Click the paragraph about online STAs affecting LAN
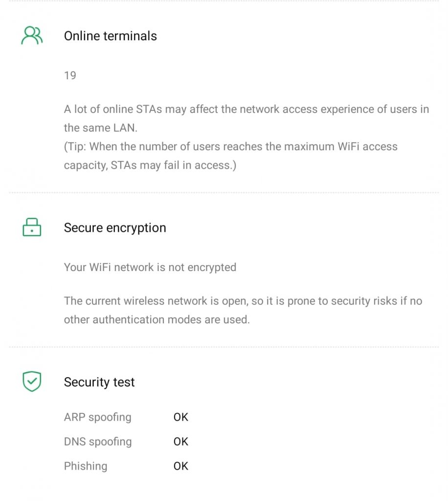 point(246,118)
